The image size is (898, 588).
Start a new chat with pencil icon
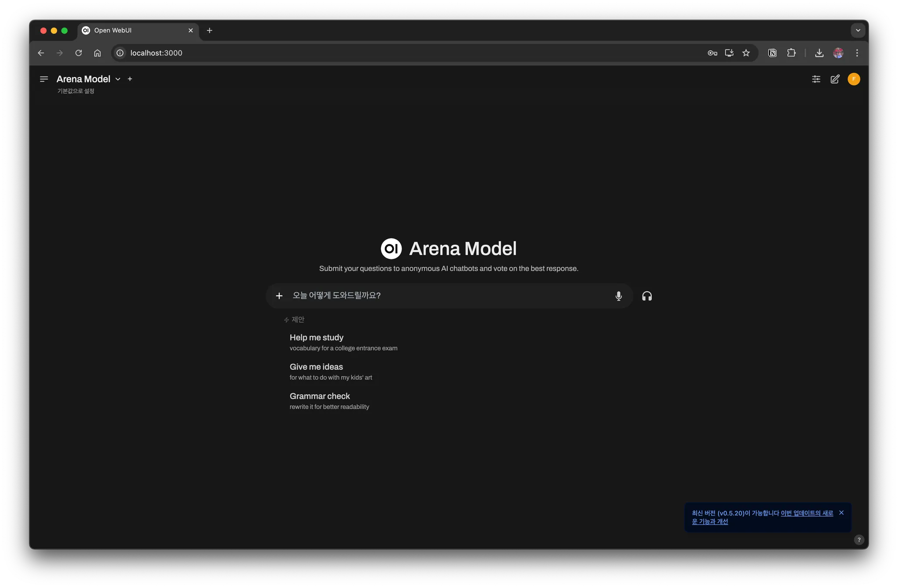(835, 79)
